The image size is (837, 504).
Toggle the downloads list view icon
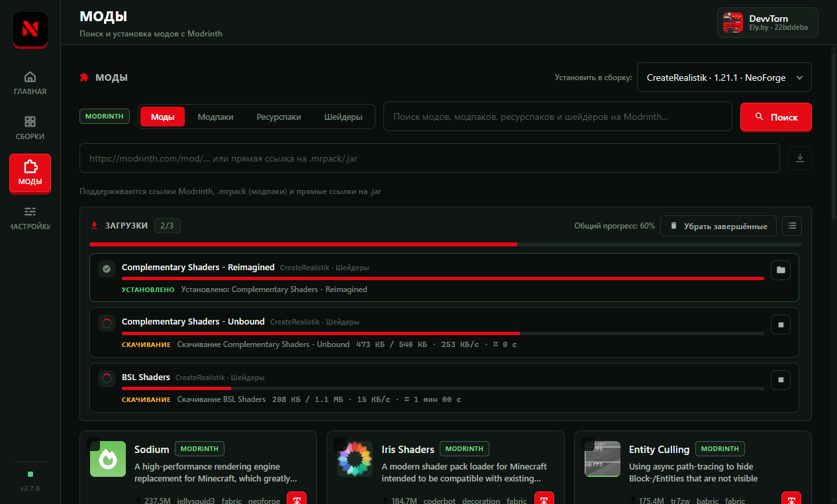pyautogui.click(x=792, y=226)
